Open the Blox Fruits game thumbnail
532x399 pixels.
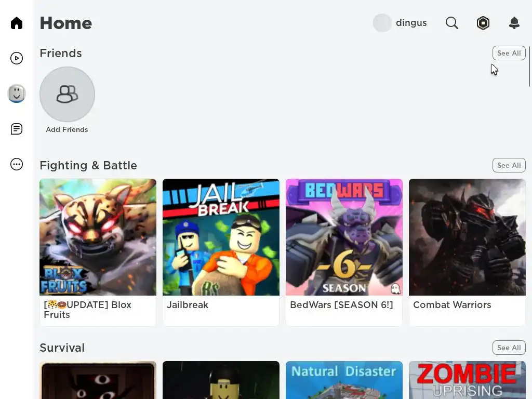[98, 237]
